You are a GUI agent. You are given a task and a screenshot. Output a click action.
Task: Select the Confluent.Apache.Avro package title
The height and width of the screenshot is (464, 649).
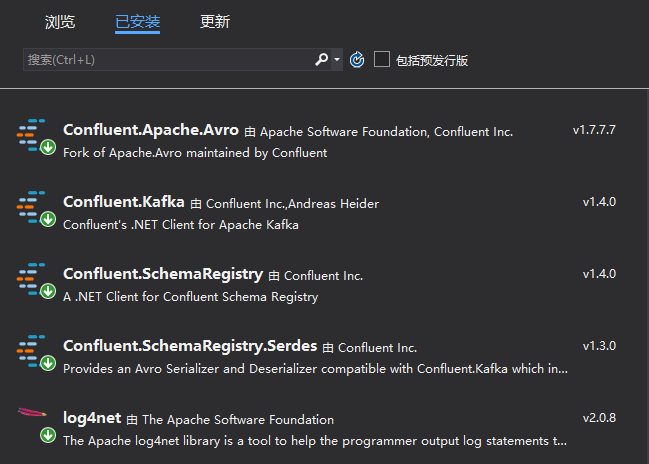[x=151, y=130]
